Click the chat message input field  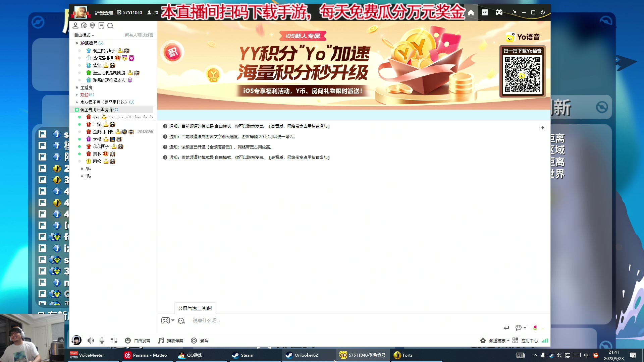coord(345,321)
